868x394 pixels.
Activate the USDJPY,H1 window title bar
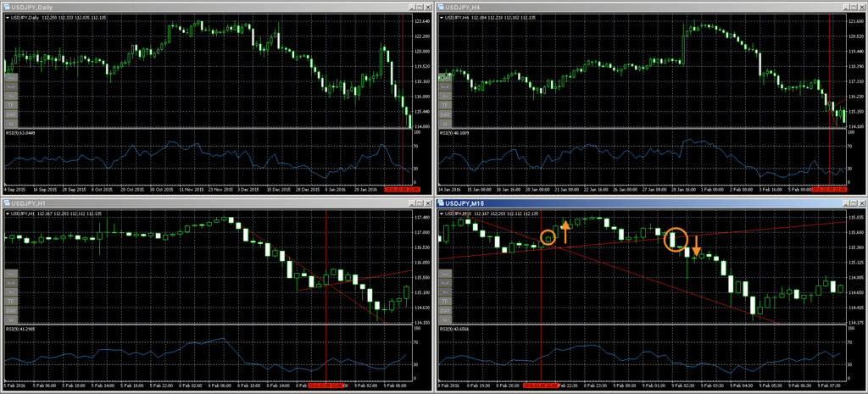tap(217, 203)
